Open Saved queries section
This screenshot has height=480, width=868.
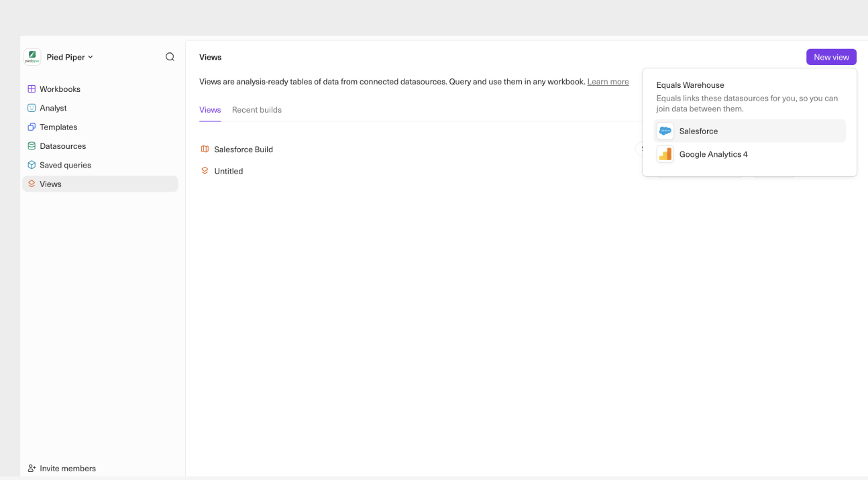tap(100, 165)
